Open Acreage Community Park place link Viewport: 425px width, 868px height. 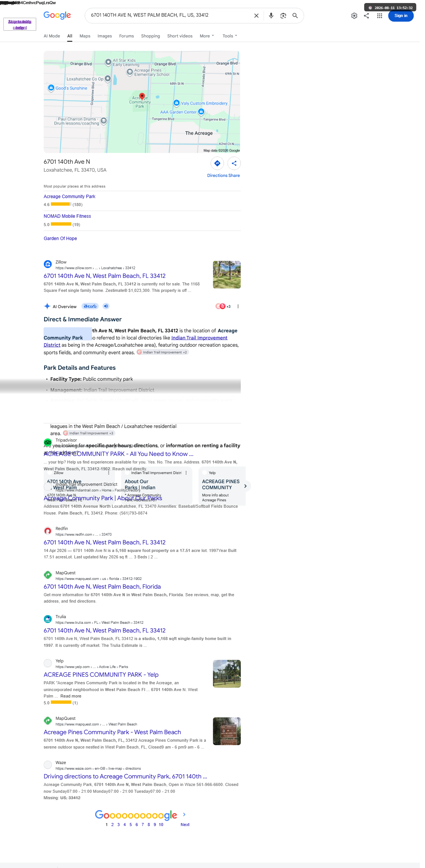(70, 197)
